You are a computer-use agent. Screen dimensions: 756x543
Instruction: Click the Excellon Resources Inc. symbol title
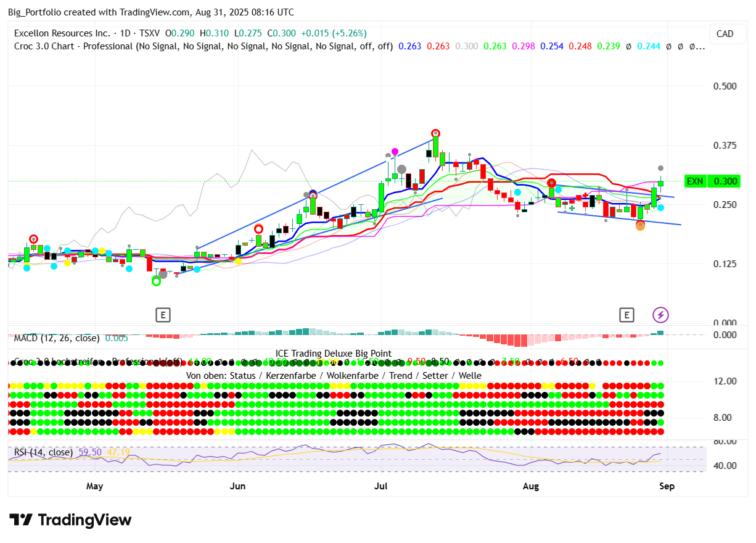(62, 33)
